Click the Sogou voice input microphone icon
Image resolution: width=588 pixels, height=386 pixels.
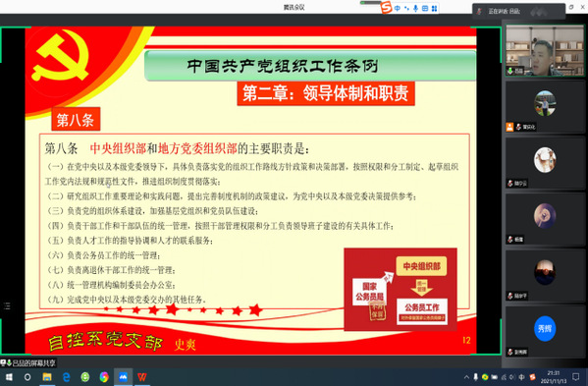[416, 8]
